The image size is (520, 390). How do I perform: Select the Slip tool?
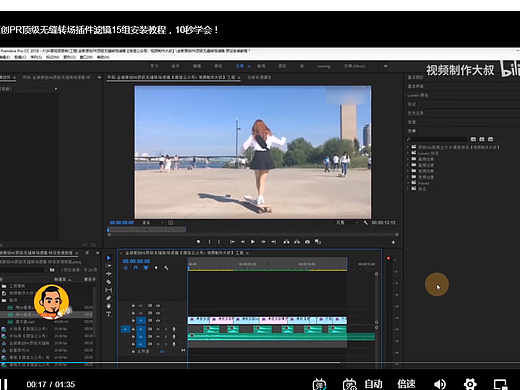click(x=109, y=290)
